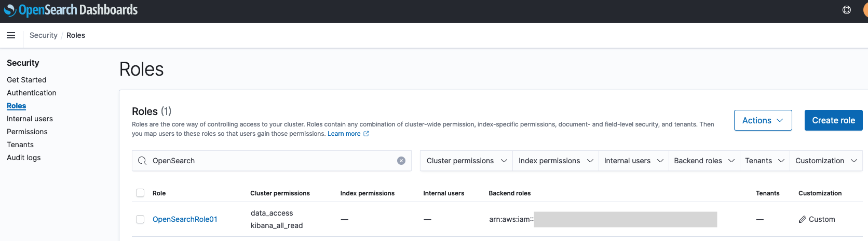Click the Security breadcrumb
Viewport: 868px width, 241px height.
point(43,35)
